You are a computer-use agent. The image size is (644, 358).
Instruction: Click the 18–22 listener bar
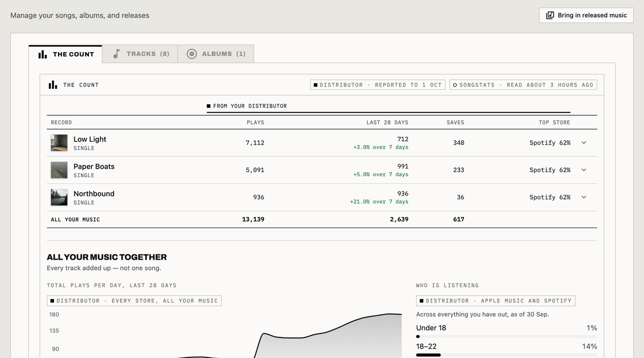(506, 355)
